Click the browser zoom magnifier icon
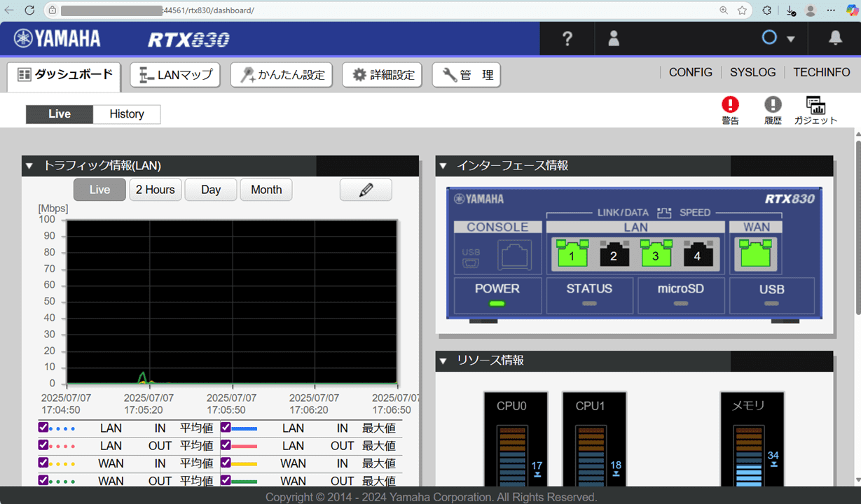The image size is (861, 504). [724, 10]
